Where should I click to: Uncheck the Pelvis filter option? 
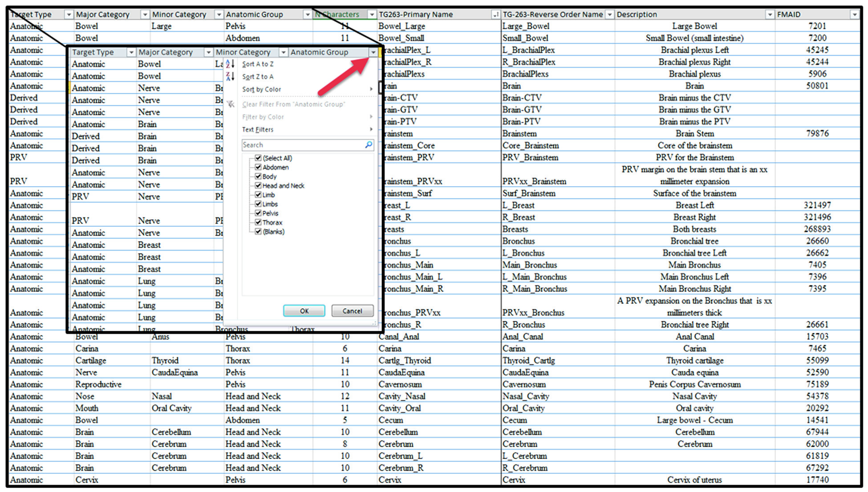click(x=259, y=213)
